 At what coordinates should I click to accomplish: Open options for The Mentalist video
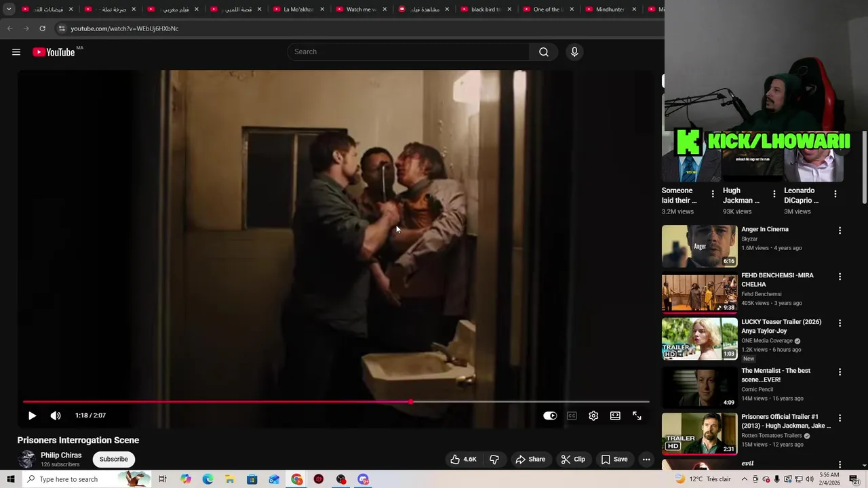[x=840, y=372]
